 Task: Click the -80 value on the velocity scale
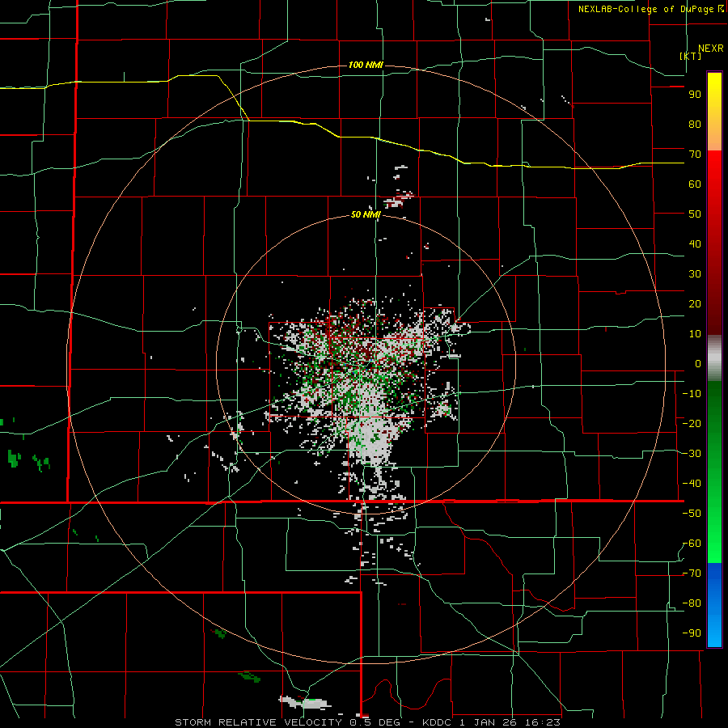(x=692, y=603)
